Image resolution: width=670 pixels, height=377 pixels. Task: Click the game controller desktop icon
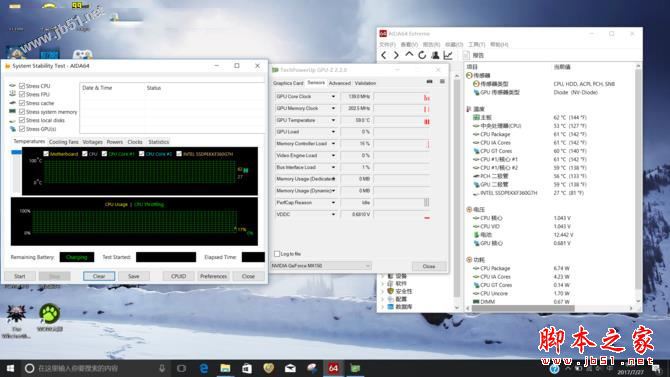point(82,54)
